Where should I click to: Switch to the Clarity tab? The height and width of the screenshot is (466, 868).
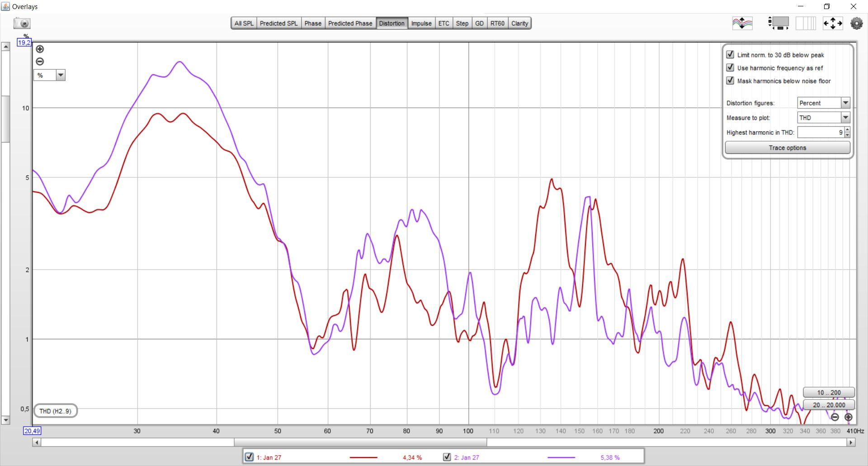pos(520,24)
